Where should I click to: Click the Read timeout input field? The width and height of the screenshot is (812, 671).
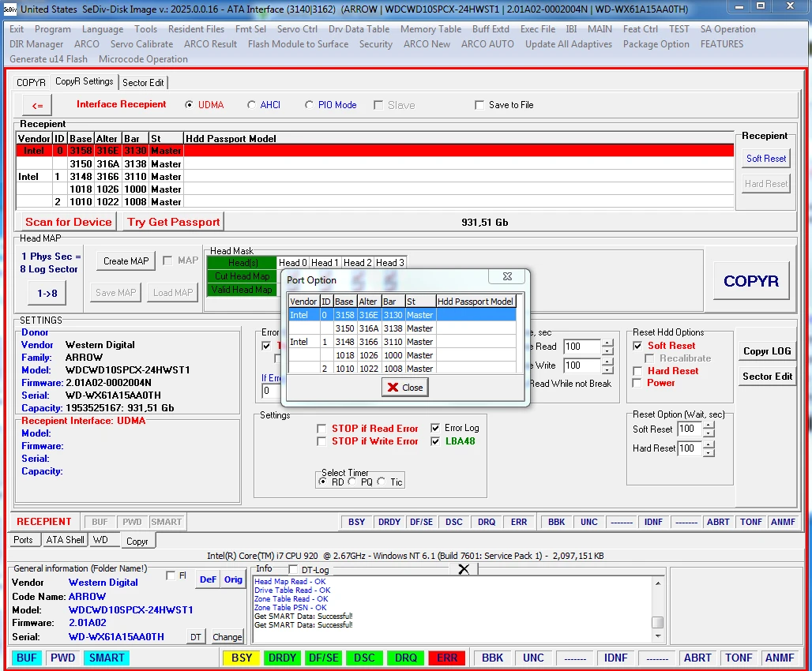point(582,347)
